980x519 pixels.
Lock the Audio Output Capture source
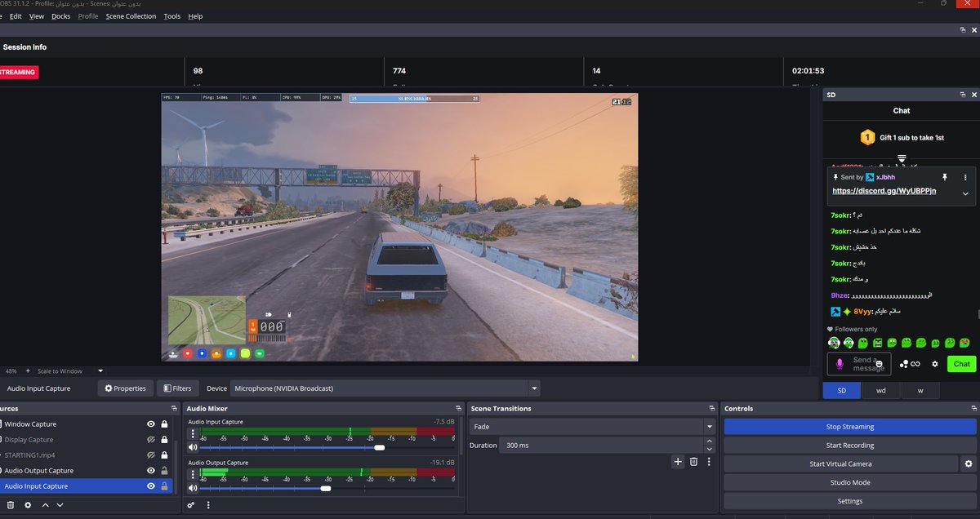[164, 471]
